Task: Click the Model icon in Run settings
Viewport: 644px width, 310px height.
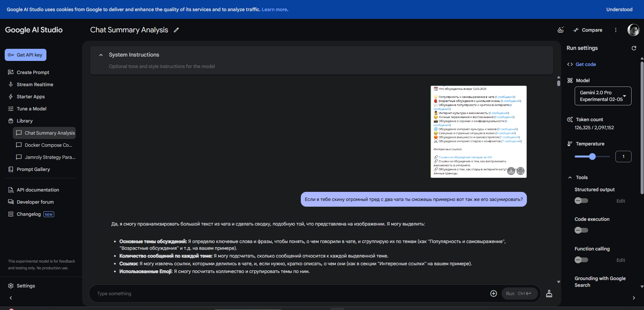Action: click(x=570, y=80)
